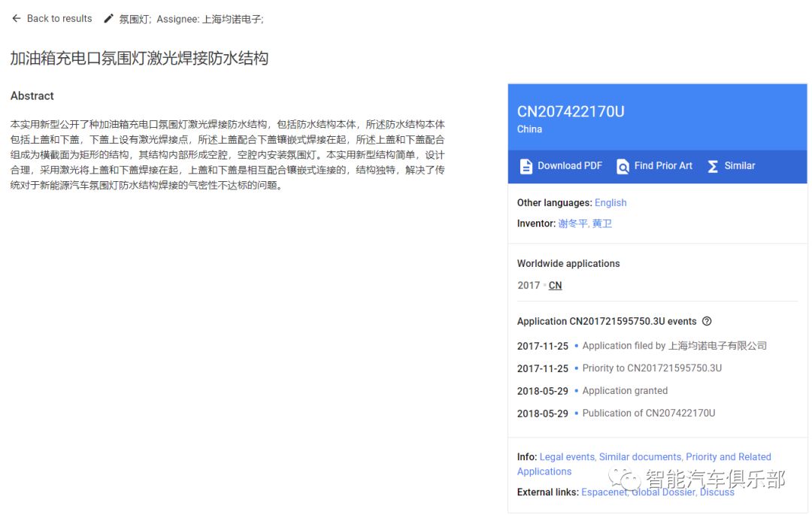The image size is (812, 515).
Task: Open help icon next to application events
Action: click(707, 321)
